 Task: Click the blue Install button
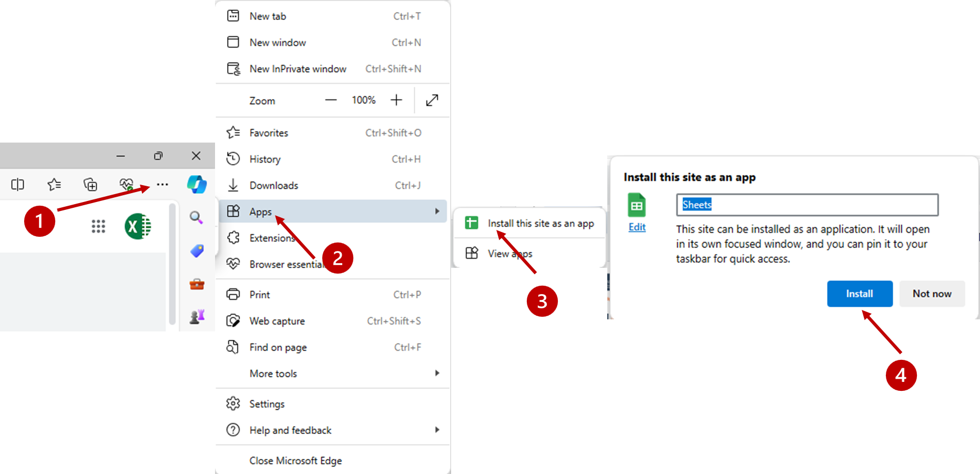click(859, 294)
